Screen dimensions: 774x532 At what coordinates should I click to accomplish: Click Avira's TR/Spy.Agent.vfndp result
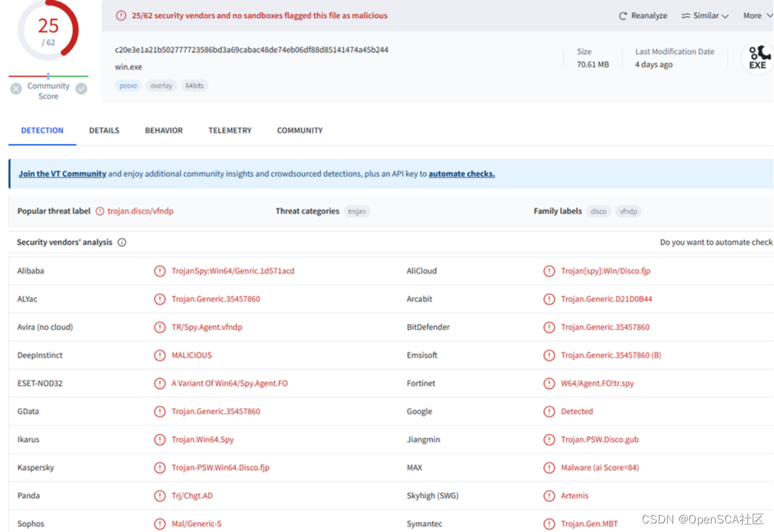(x=207, y=327)
